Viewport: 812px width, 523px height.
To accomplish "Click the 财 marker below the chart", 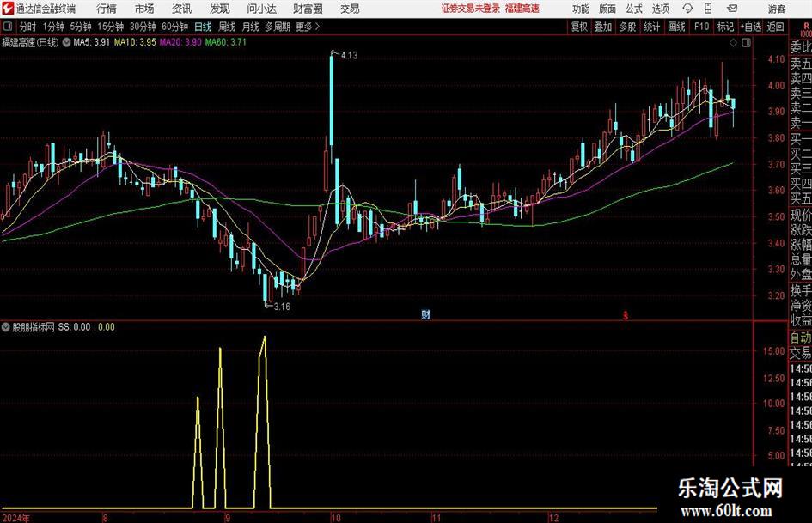I will click(x=425, y=314).
